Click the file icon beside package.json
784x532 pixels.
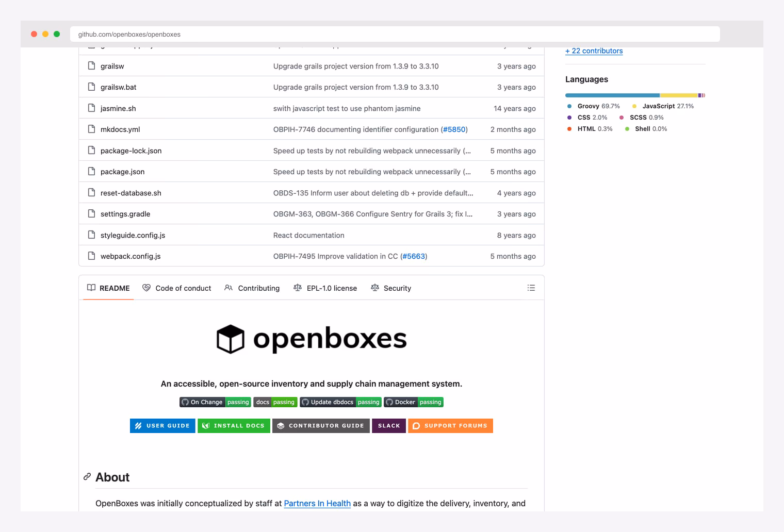(91, 171)
